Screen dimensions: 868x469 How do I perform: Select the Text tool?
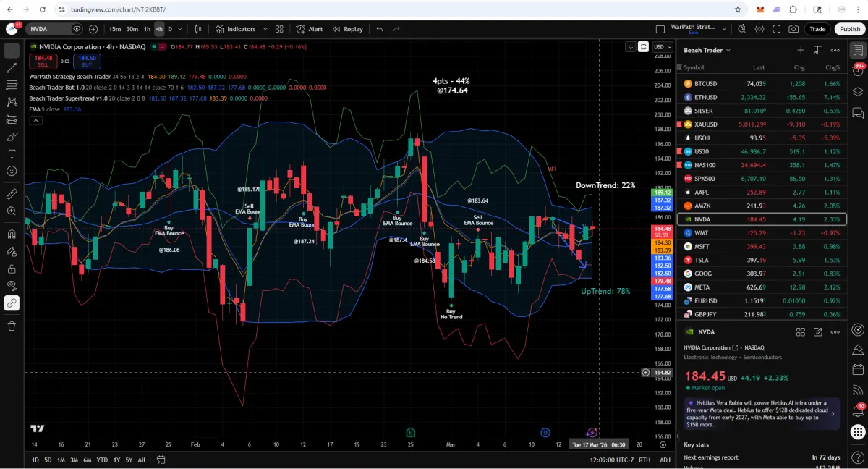click(12, 154)
